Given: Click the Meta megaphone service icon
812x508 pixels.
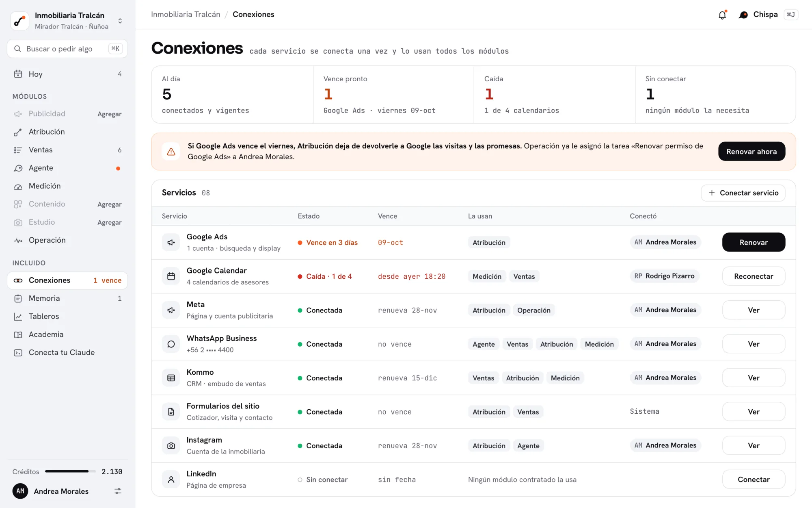Looking at the screenshot, I should tap(171, 310).
